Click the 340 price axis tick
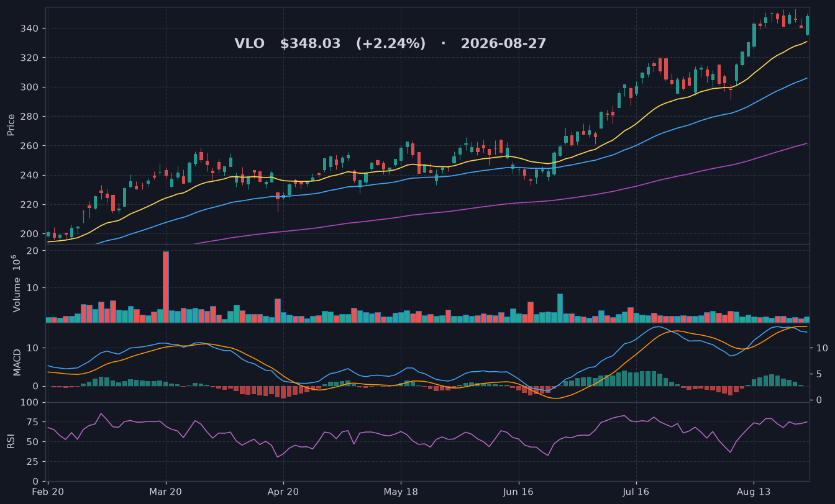835x504 pixels. 30,29
